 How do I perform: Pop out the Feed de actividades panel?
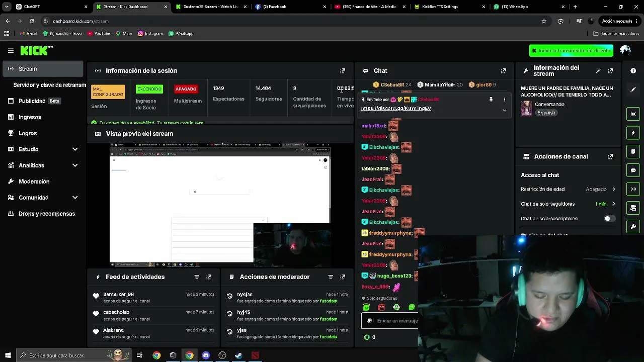[209, 277]
